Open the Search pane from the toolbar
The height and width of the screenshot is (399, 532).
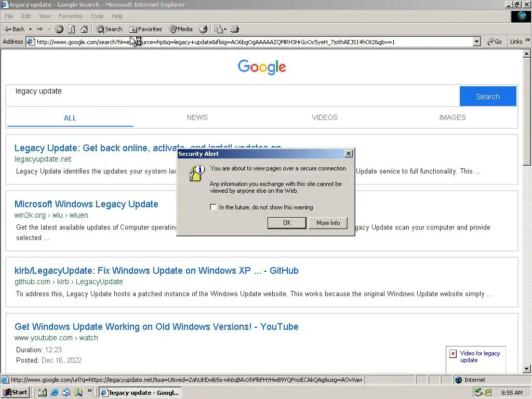(x=109, y=29)
